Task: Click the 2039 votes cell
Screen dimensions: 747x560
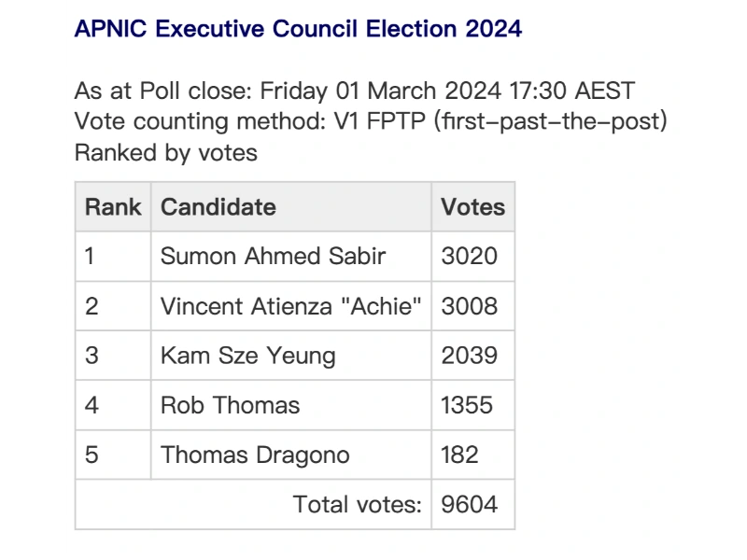Action: 469,356
